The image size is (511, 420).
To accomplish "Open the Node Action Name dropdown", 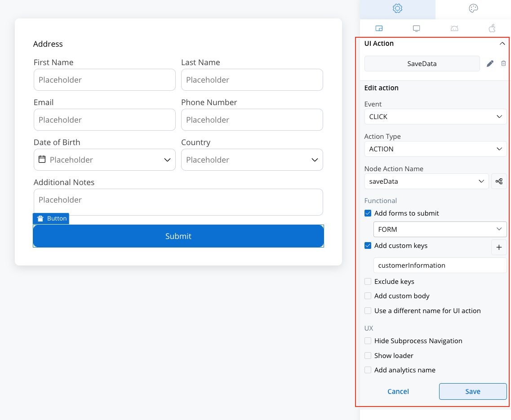I will 427,181.
